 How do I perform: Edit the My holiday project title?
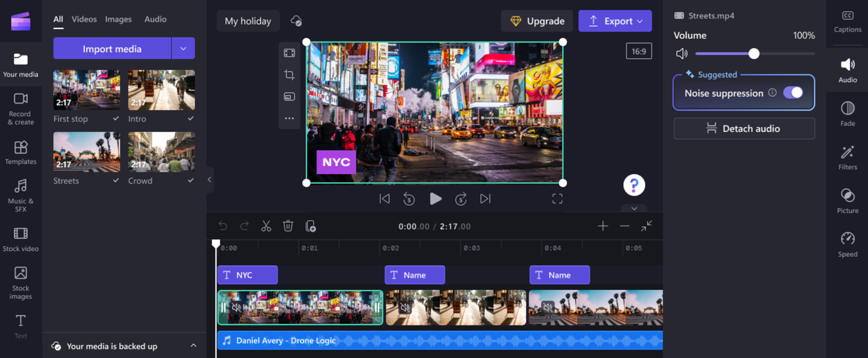248,21
